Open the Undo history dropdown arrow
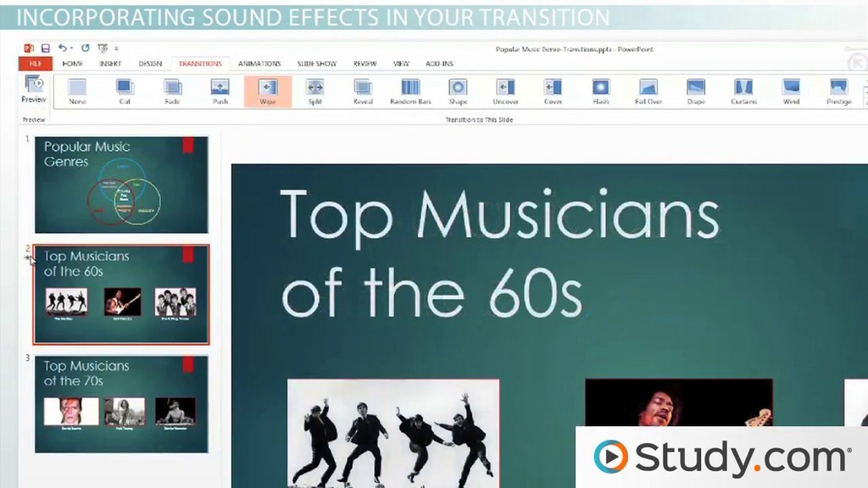868x488 pixels. [x=72, y=49]
